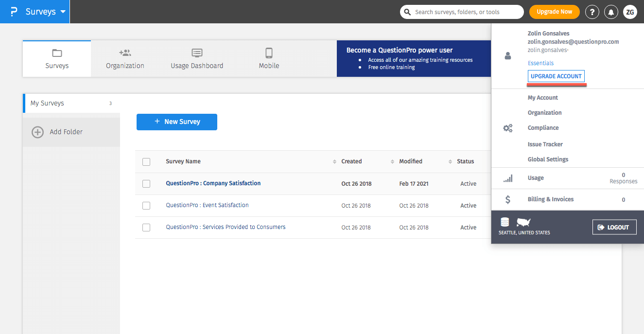Open the help question mark icon
The height and width of the screenshot is (334, 644).
pos(592,12)
